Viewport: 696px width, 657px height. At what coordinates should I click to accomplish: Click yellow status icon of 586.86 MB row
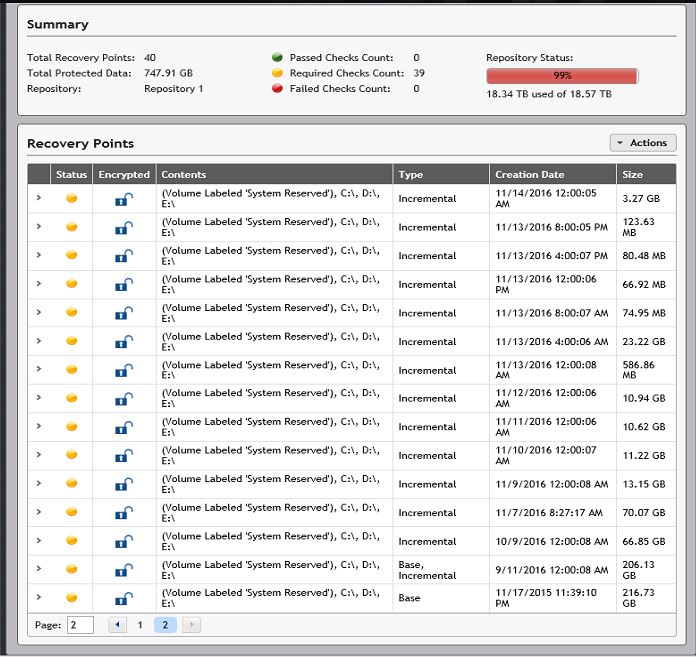(71, 369)
